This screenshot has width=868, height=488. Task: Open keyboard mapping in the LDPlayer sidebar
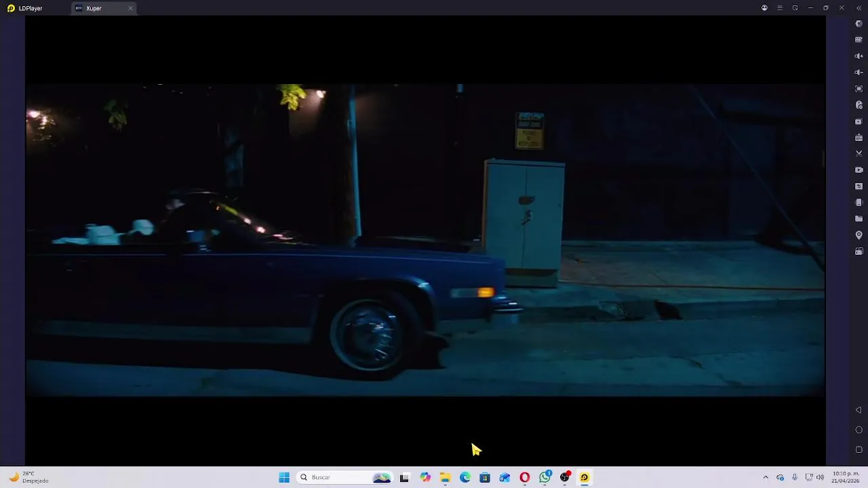click(859, 40)
